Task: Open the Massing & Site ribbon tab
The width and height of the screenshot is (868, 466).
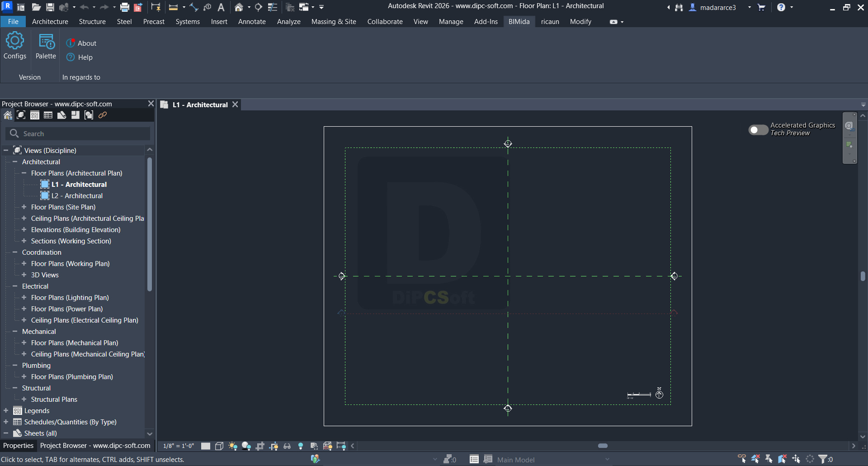Action: pos(334,22)
